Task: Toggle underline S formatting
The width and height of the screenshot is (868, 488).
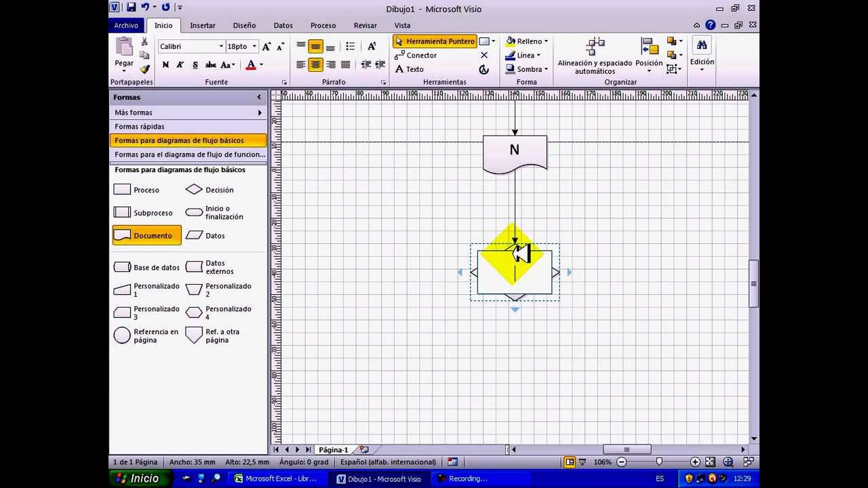Action: (x=195, y=65)
